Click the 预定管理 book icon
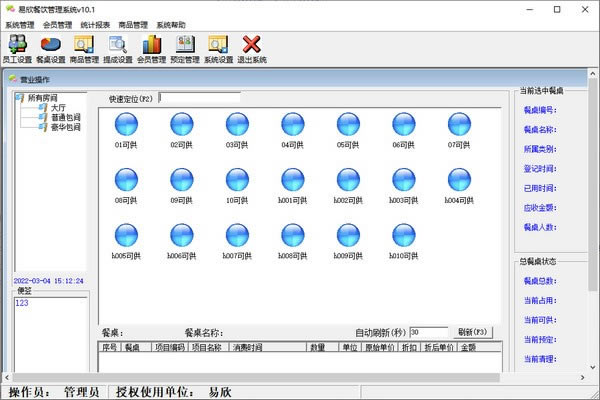 [x=185, y=46]
